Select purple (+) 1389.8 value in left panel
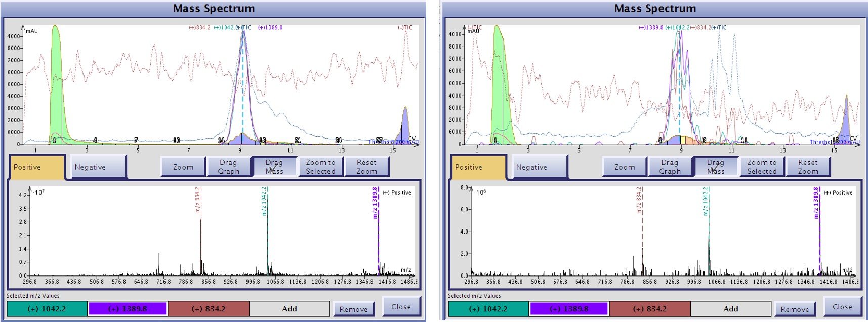Viewport: 868px width, 322px height. [x=128, y=309]
